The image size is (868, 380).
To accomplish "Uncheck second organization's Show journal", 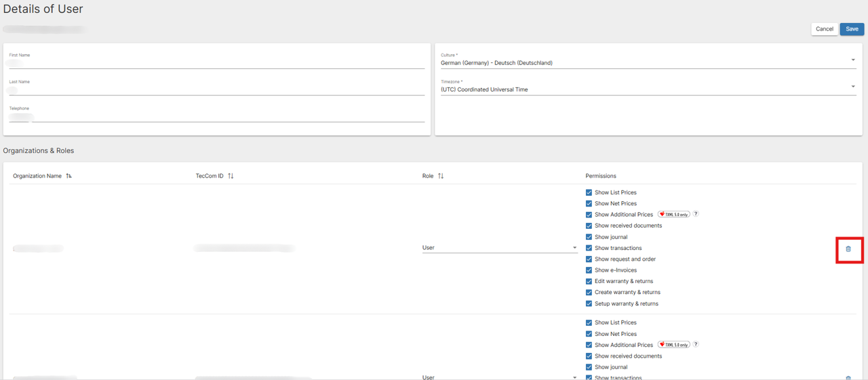I will (x=589, y=367).
